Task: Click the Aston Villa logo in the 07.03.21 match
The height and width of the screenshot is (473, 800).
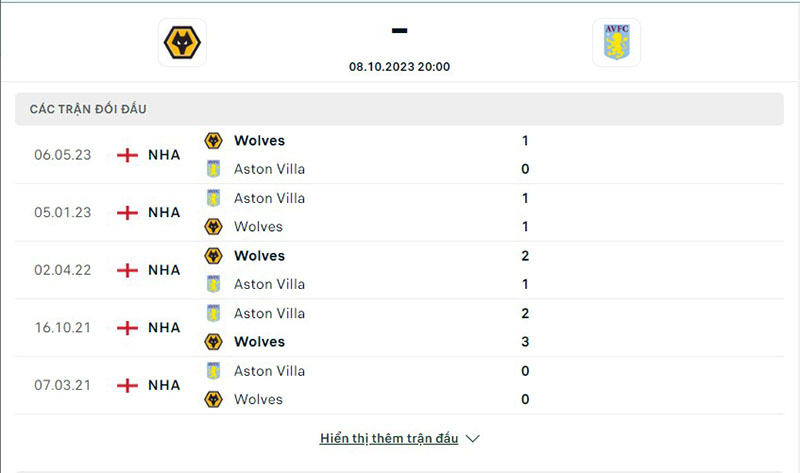Action: point(213,371)
